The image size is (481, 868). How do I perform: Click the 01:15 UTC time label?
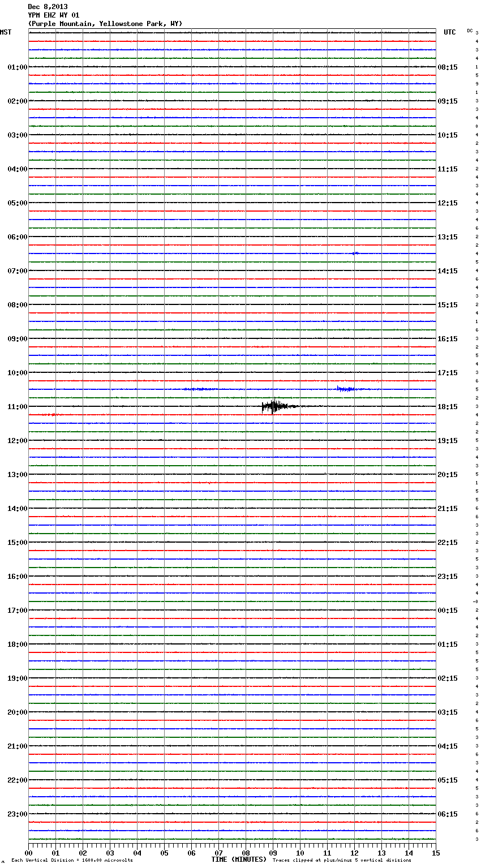pyautogui.click(x=448, y=644)
